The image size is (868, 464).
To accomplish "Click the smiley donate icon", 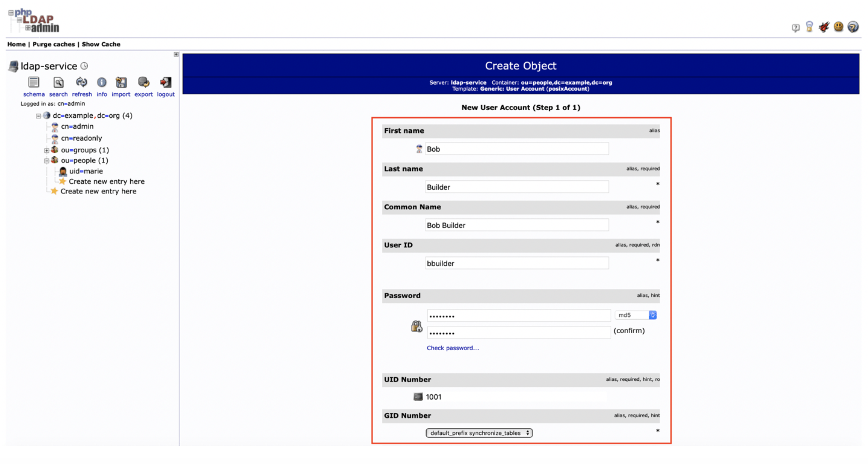I will click(838, 26).
